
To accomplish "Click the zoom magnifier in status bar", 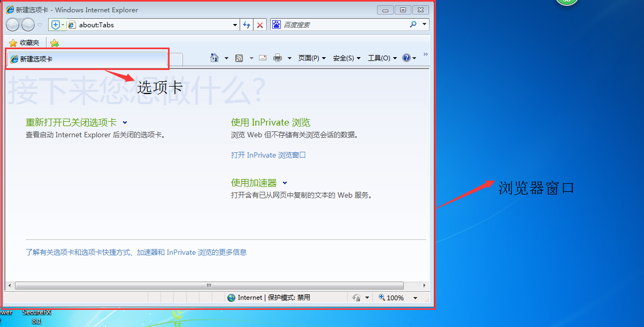I will (x=381, y=298).
